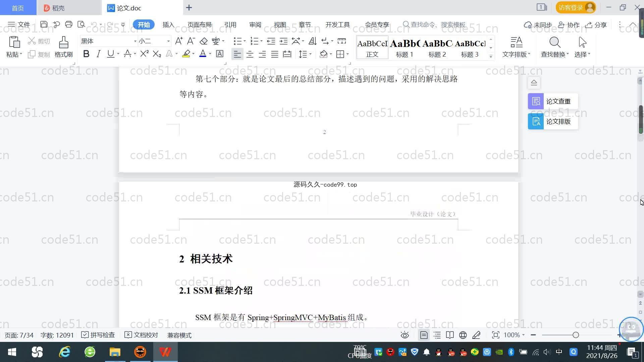This screenshot has width=644, height=362.
Task: Click the 分享 share button
Action: [596, 25]
